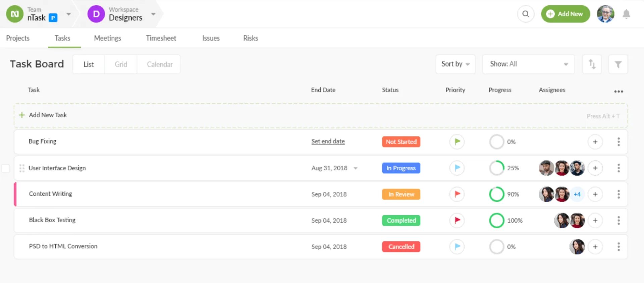Screen dimensions: 644x283
Task: Tick the checkbox beside User Interface Design
Action: point(6,168)
